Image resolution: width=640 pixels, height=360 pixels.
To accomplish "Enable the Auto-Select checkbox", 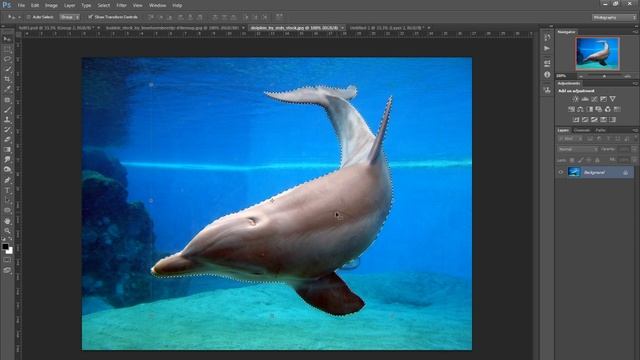I will click(x=29, y=17).
